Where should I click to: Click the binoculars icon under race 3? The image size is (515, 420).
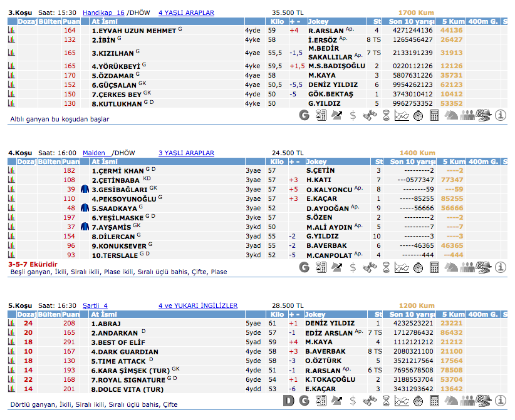pos(370,115)
